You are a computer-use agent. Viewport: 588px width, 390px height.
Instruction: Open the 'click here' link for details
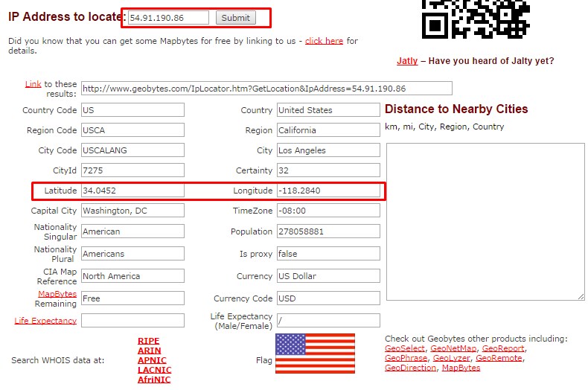(x=324, y=41)
